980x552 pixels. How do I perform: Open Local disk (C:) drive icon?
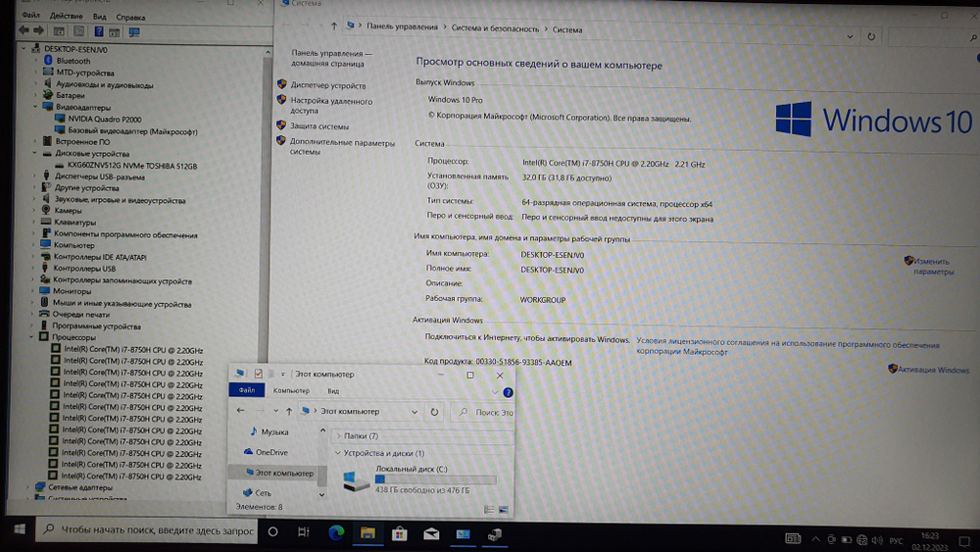coord(357,480)
